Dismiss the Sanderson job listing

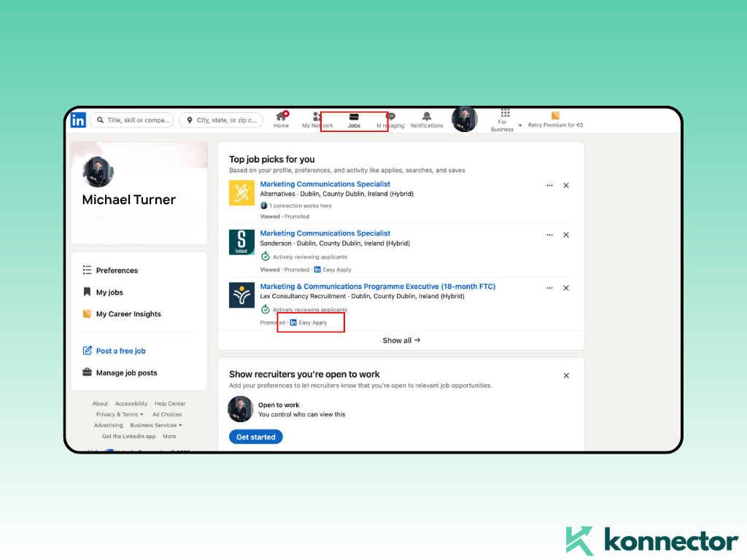[566, 235]
